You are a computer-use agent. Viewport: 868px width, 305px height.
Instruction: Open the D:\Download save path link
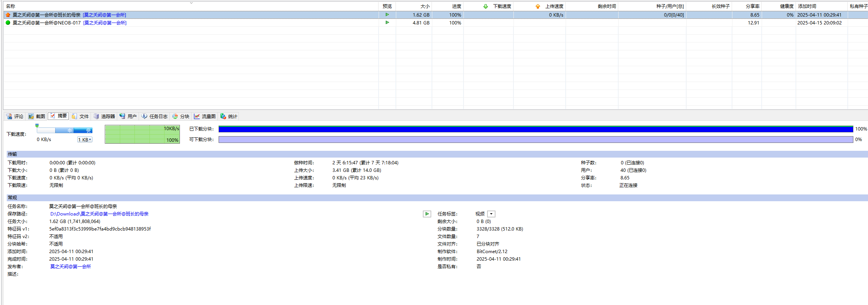[99, 214]
